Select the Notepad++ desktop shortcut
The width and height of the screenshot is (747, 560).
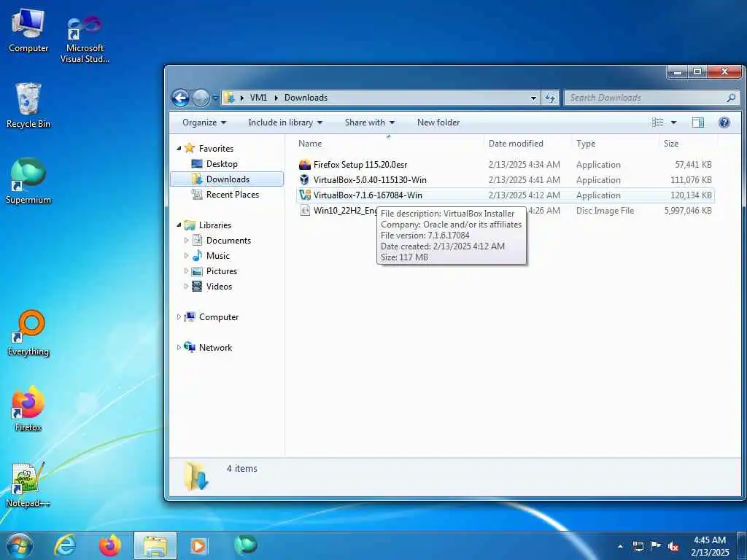click(x=28, y=484)
